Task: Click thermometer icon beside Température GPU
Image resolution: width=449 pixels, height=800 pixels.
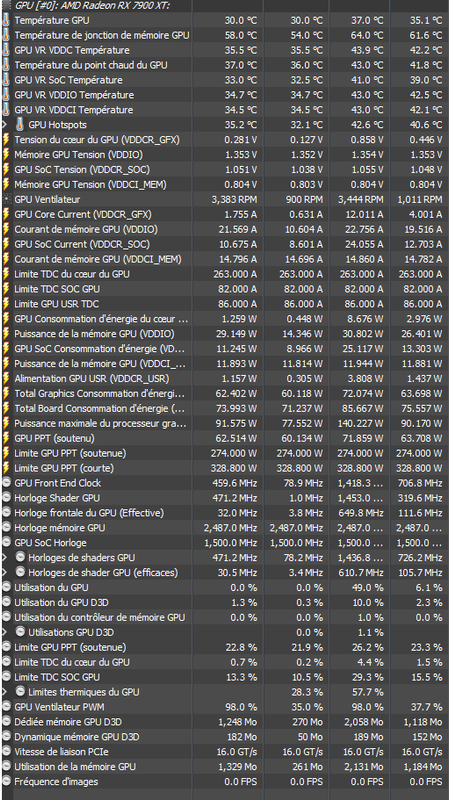Action: 6,20
